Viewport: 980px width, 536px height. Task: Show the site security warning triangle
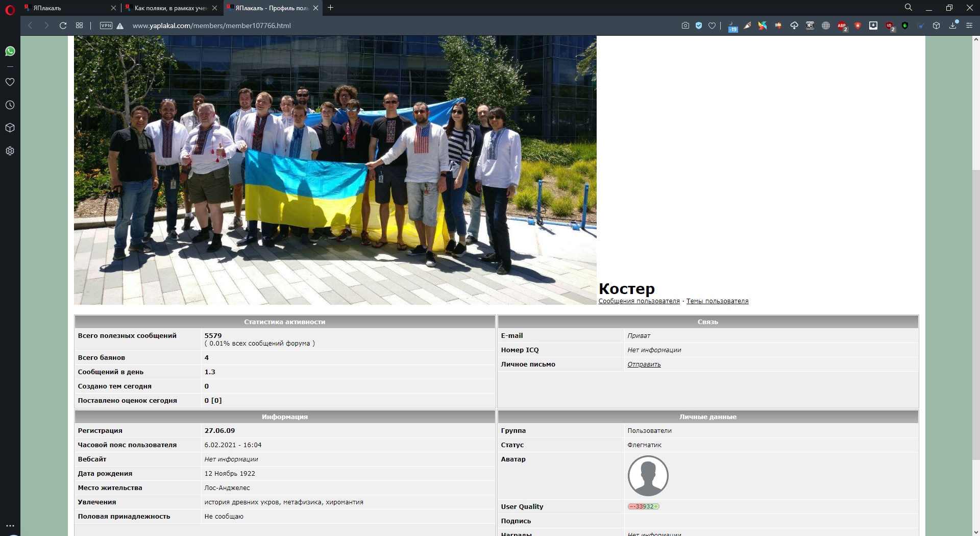[x=120, y=26]
